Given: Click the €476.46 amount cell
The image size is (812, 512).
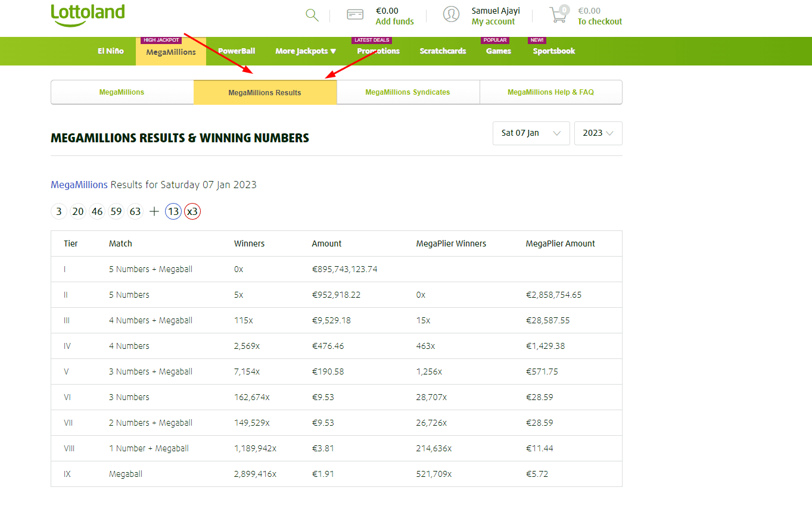Looking at the screenshot, I should tap(328, 346).
